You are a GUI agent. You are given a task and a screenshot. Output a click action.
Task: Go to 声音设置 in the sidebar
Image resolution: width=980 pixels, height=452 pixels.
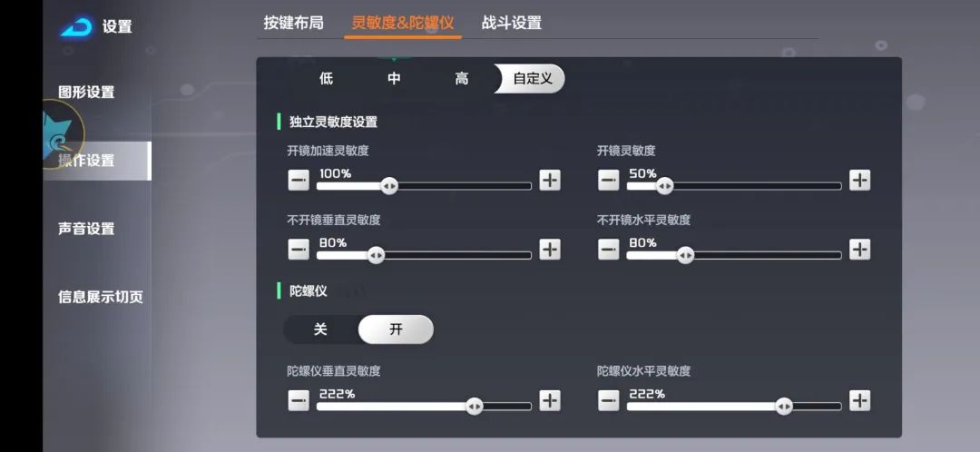[86, 229]
